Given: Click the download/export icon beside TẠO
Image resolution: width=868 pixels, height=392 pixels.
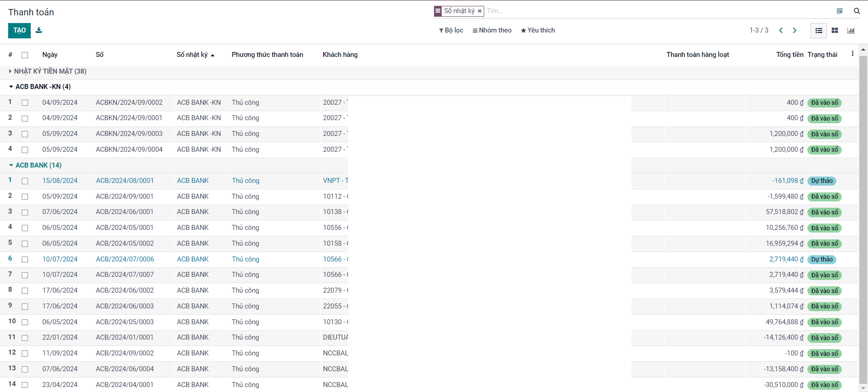Looking at the screenshot, I should 39,30.
